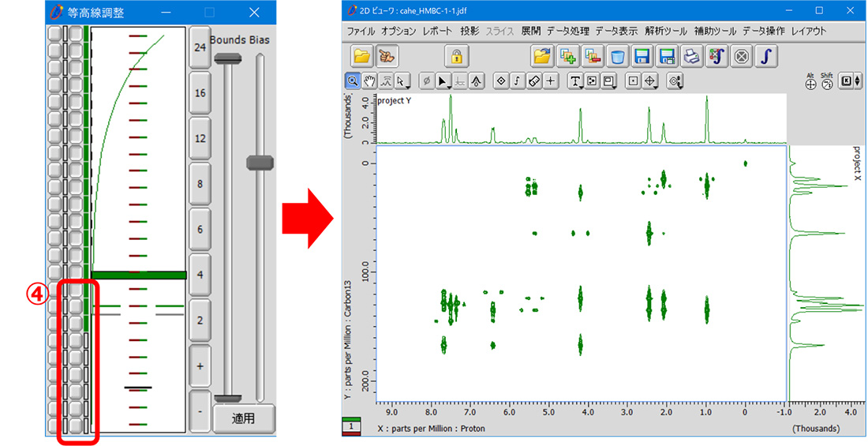Viewport: 868px width, 446px height.
Task: Set contour levels to 24
Action: click(200, 47)
